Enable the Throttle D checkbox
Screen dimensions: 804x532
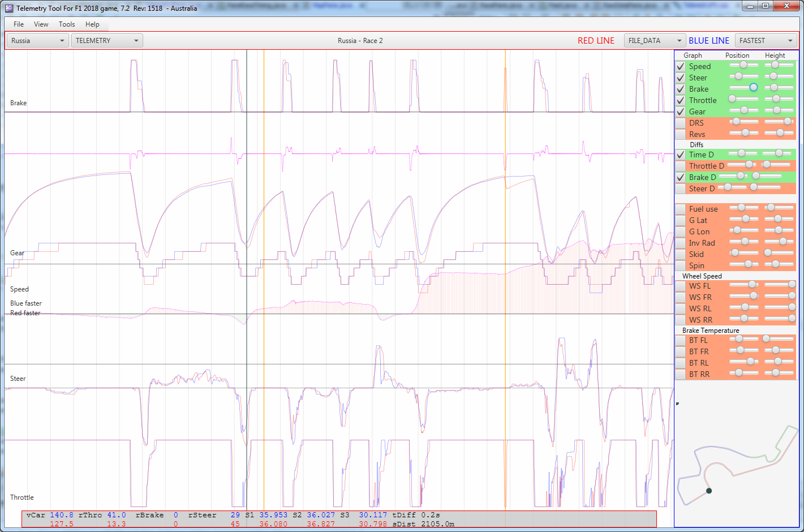[x=681, y=166]
